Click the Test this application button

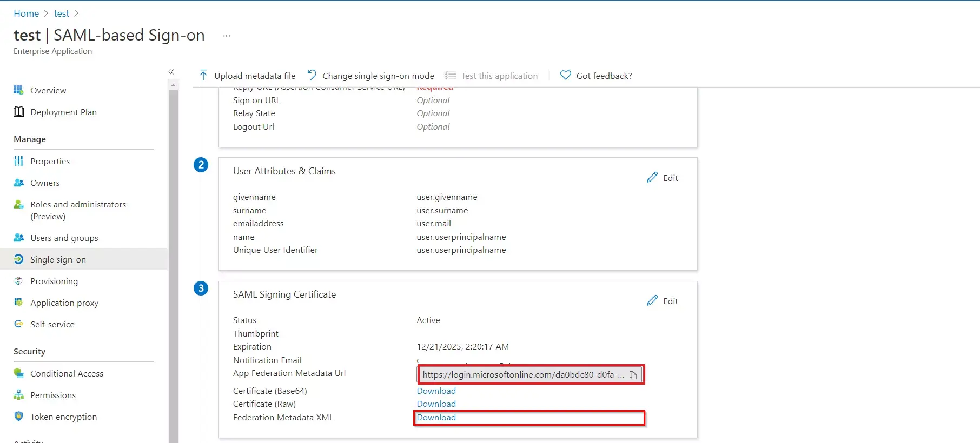491,76
